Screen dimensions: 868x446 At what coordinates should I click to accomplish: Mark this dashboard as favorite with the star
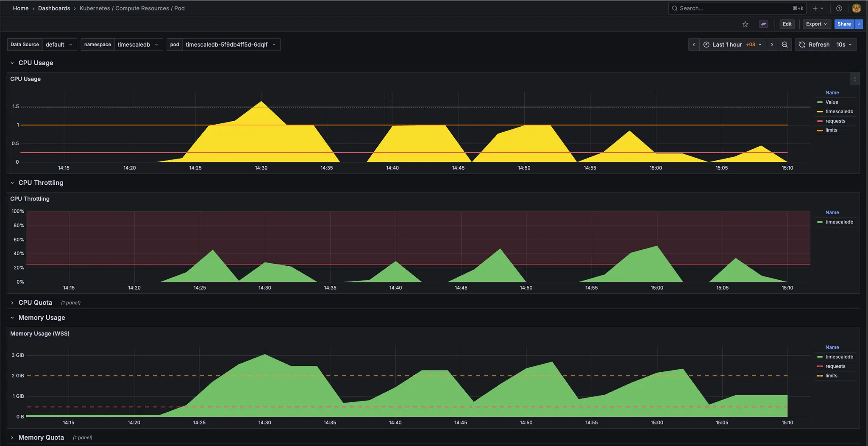click(x=745, y=24)
